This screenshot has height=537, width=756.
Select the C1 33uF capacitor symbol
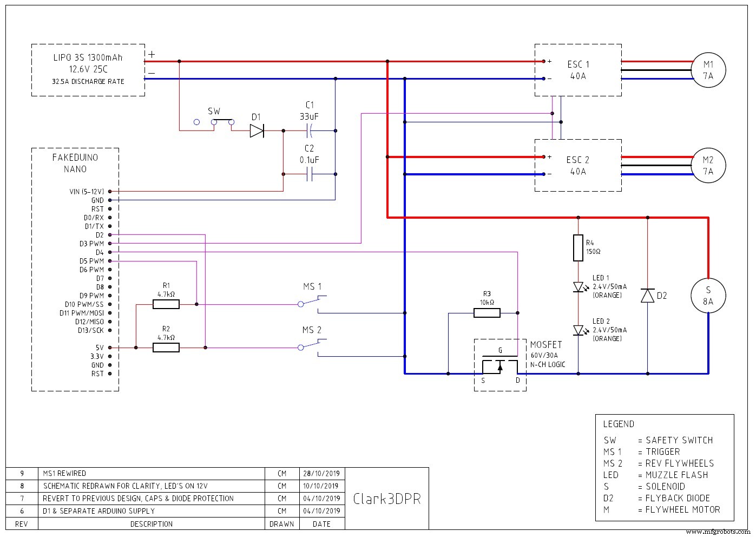310,130
